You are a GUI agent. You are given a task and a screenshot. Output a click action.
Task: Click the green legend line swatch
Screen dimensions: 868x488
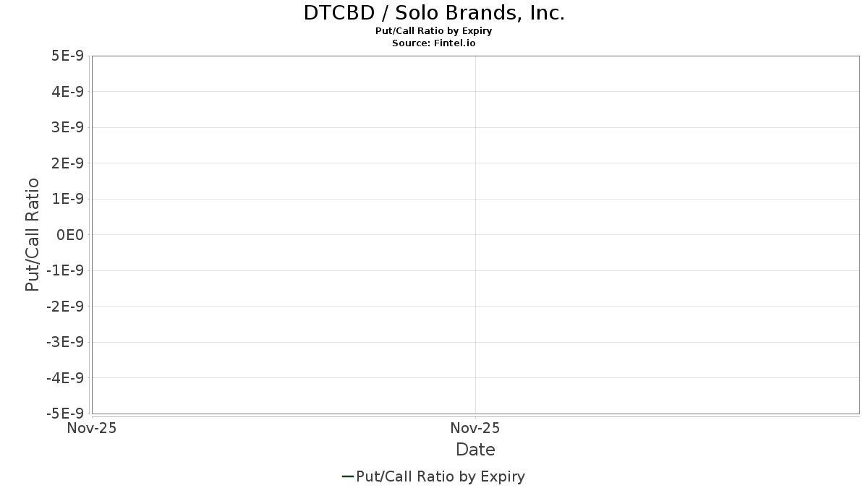tap(347, 476)
